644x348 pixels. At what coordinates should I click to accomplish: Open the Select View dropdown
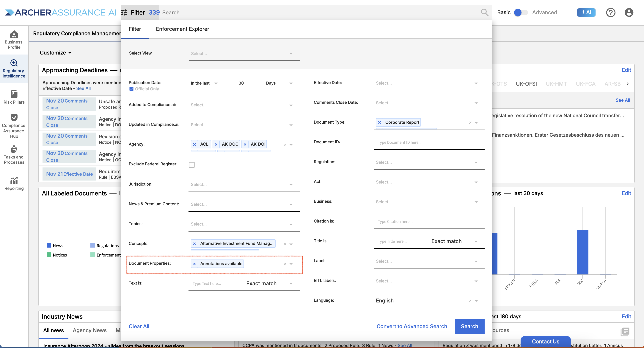(244, 54)
